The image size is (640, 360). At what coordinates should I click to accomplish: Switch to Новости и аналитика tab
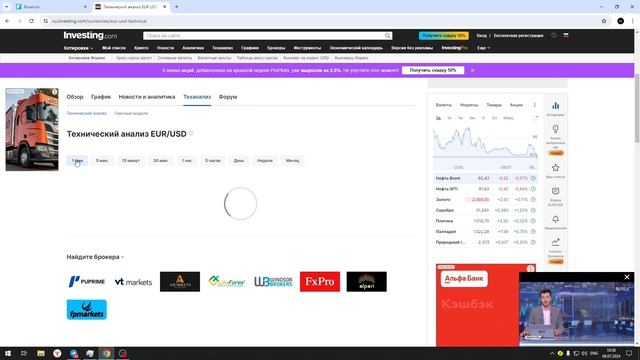pyautogui.click(x=147, y=97)
